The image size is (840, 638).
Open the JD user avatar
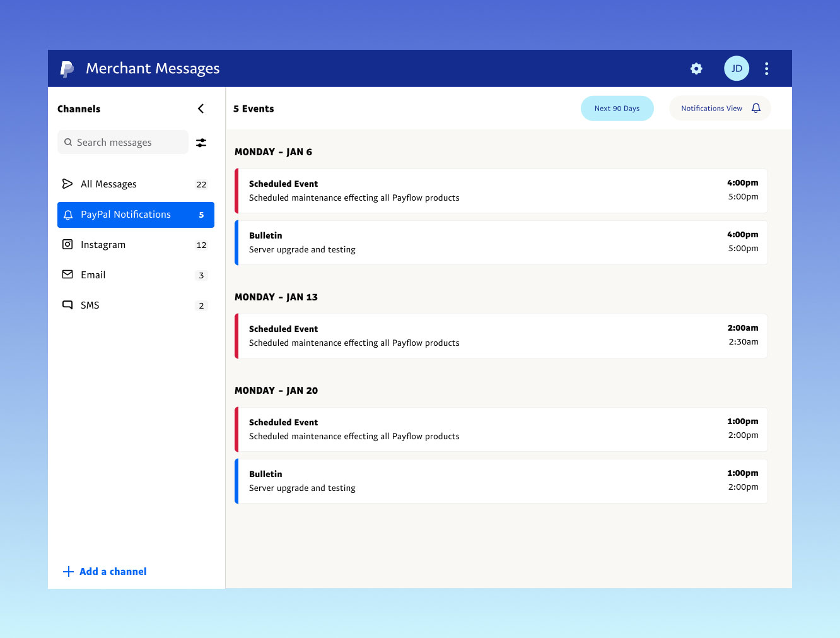(x=736, y=69)
